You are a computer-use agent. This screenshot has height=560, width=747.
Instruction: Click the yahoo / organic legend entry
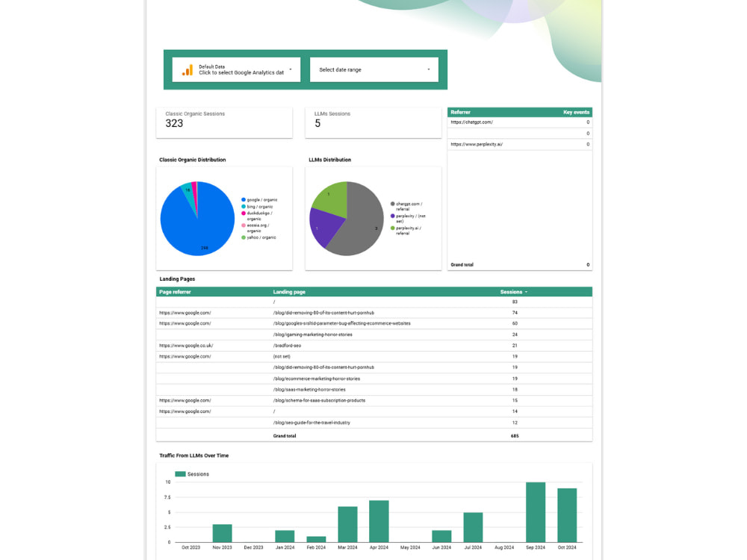click(258, 237)
